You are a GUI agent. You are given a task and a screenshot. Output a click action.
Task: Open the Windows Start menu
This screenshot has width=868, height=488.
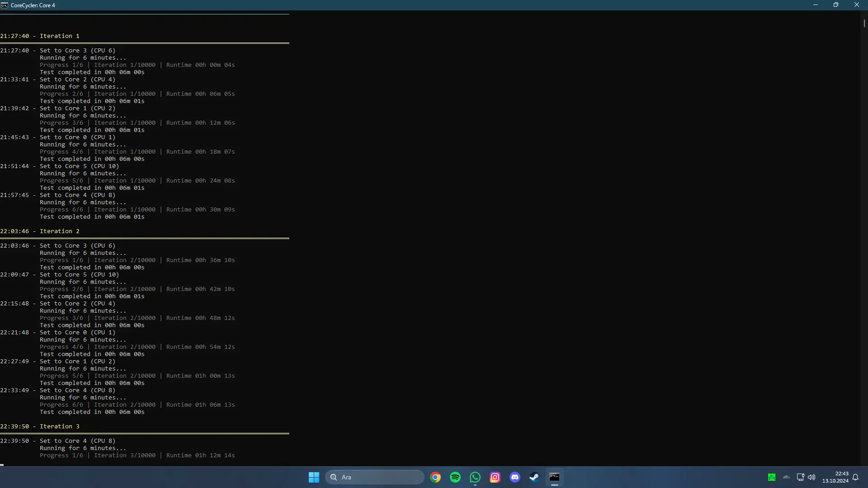[314, 477]
